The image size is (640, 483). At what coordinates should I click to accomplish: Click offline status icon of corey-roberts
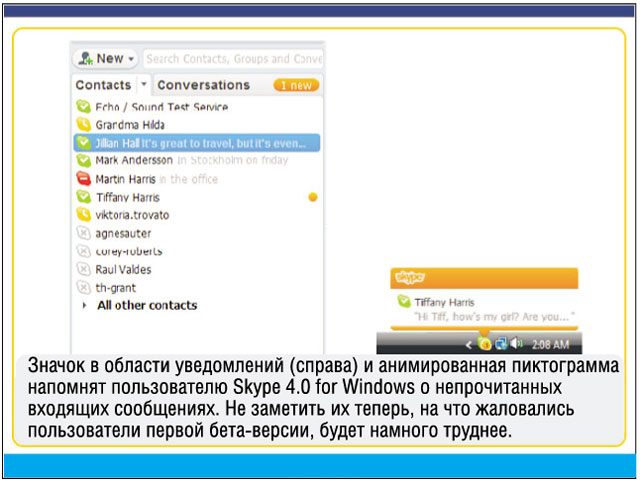[83, 251]
